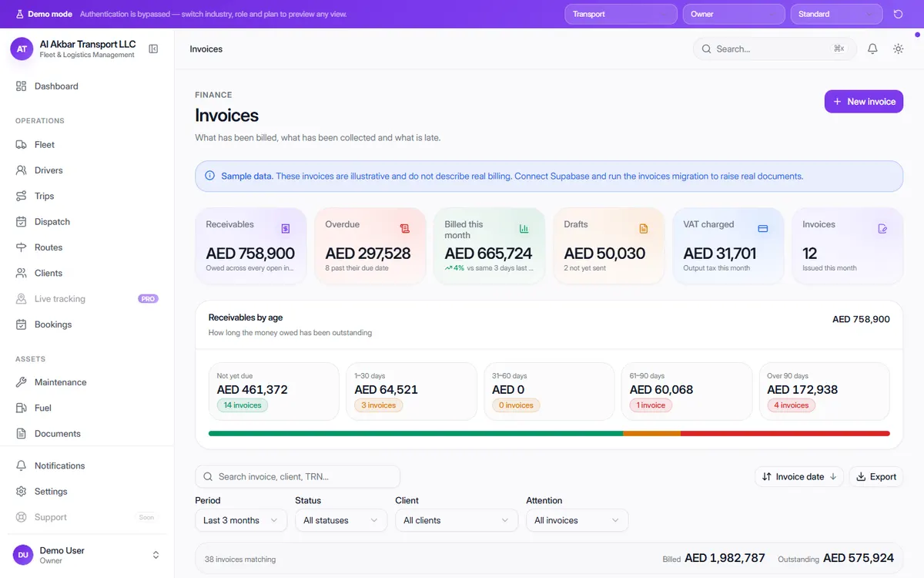Click the Export button
Viewport: 924px width, 578px height.
pos(876,477)
